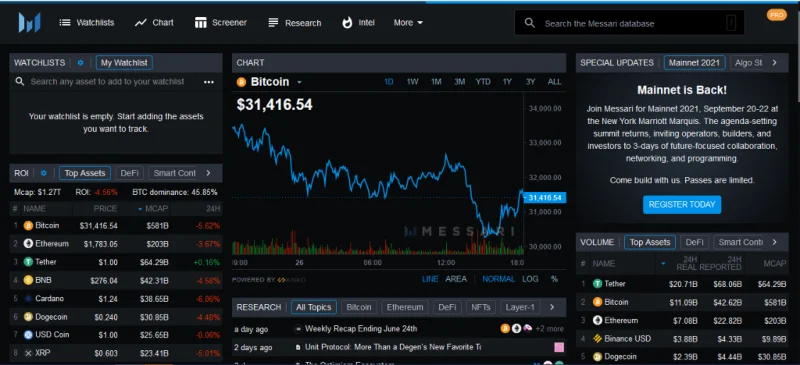Click the BNB icon in ROI table
The width and height of the screenshot is (800, 365).
click(28, 280)
